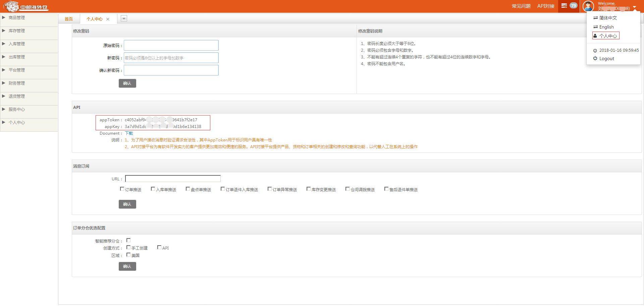Focus the subscription URL input field
Screen dimensions: 644x306
coord(173,179)
